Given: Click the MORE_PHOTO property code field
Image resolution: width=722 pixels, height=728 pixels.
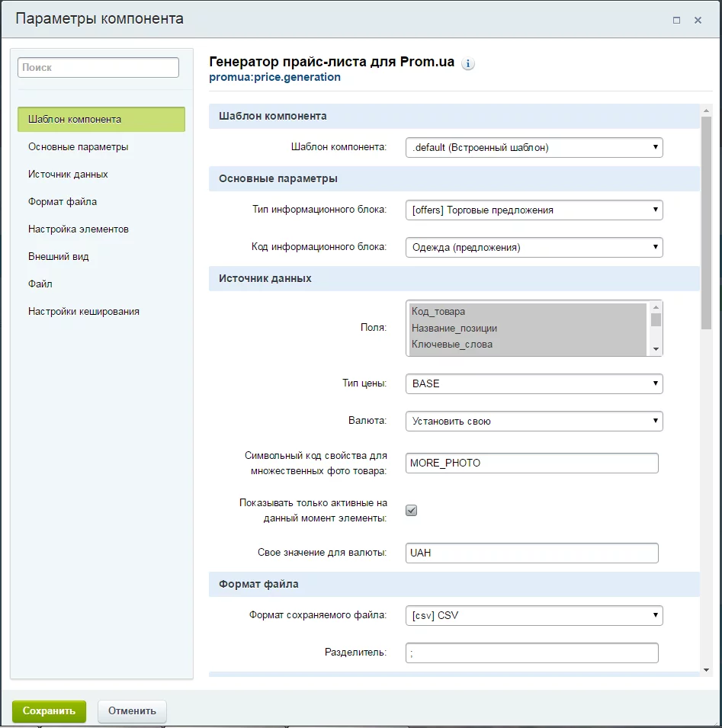Looking at the screenshot, I should 531,463.
